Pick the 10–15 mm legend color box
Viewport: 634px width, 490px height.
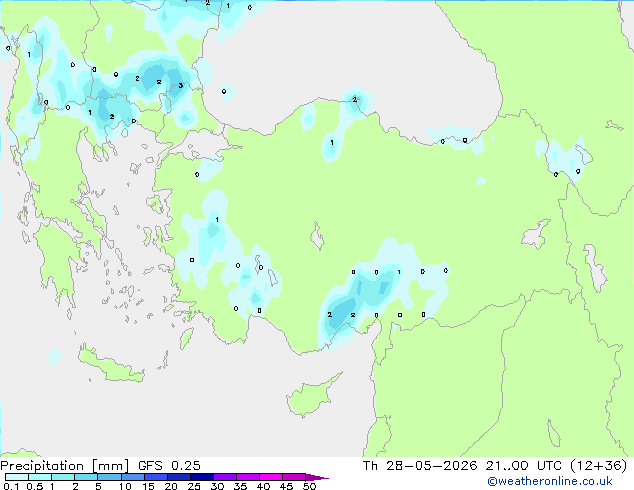132,477
